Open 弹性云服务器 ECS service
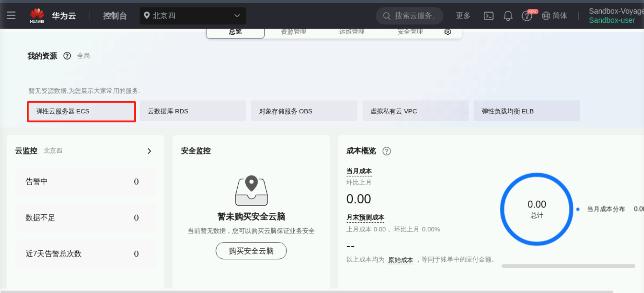The image size is (644, 293). click(81, 111)
